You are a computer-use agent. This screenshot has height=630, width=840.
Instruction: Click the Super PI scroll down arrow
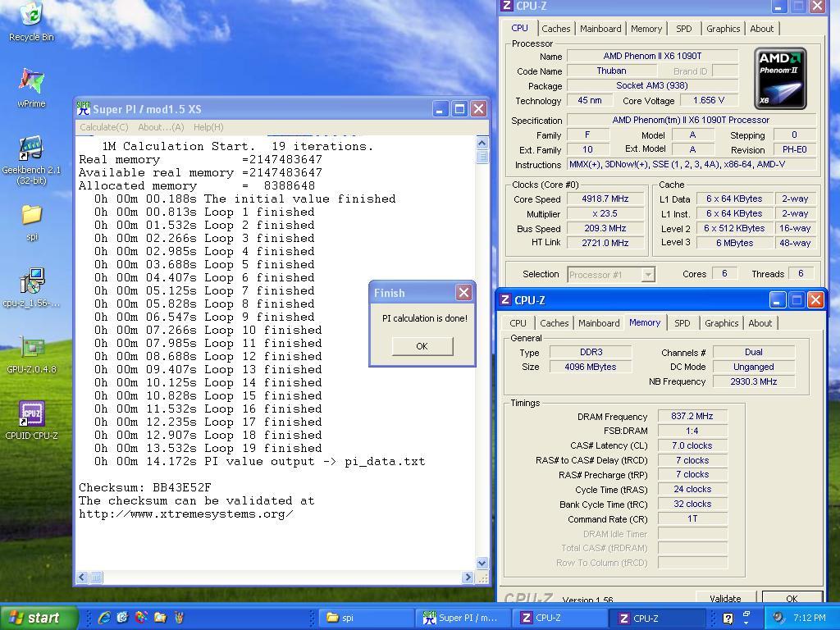coord(482,563)
